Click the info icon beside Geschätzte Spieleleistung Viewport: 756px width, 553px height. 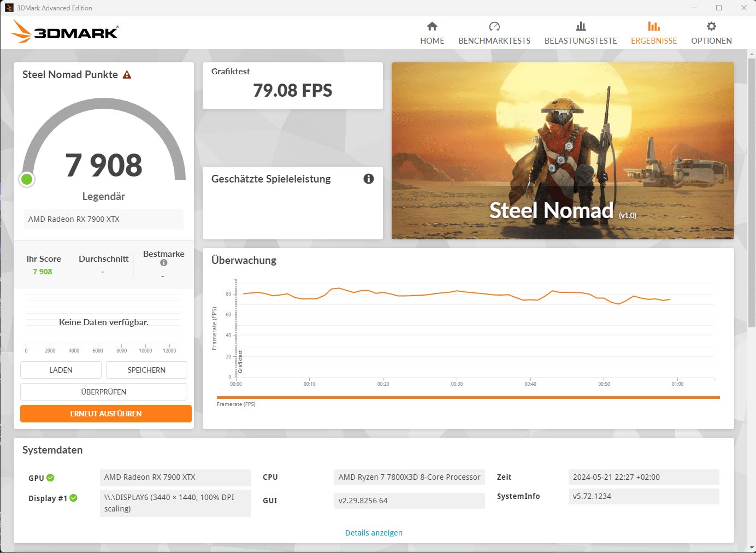coord(369,179)
